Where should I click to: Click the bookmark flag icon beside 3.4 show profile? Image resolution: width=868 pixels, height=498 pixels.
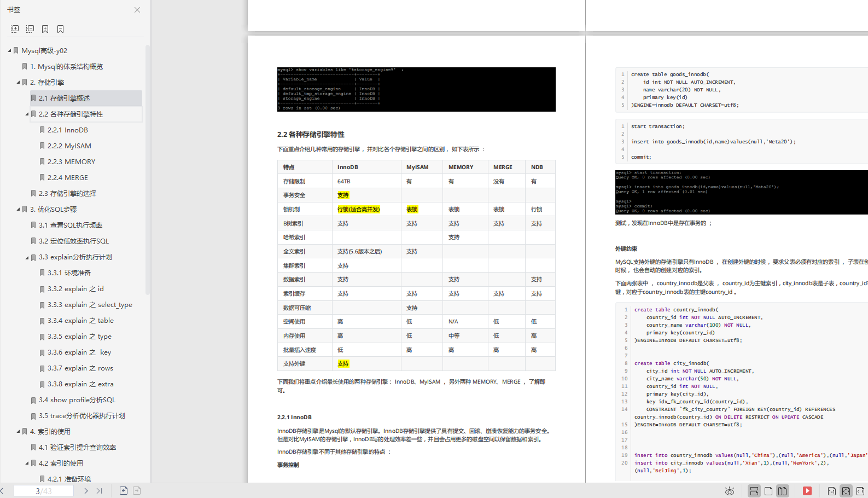pyautogui.click(x=33, y=400)
